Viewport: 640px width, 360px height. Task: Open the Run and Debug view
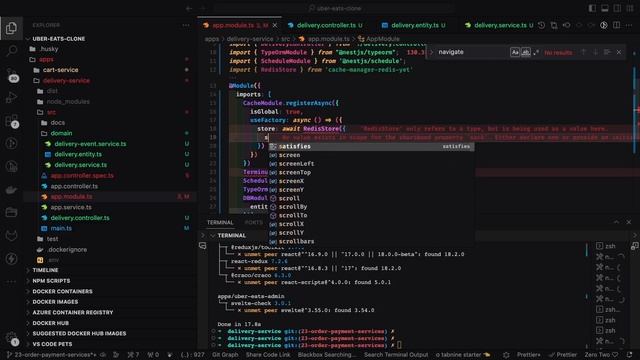point(11,98)
